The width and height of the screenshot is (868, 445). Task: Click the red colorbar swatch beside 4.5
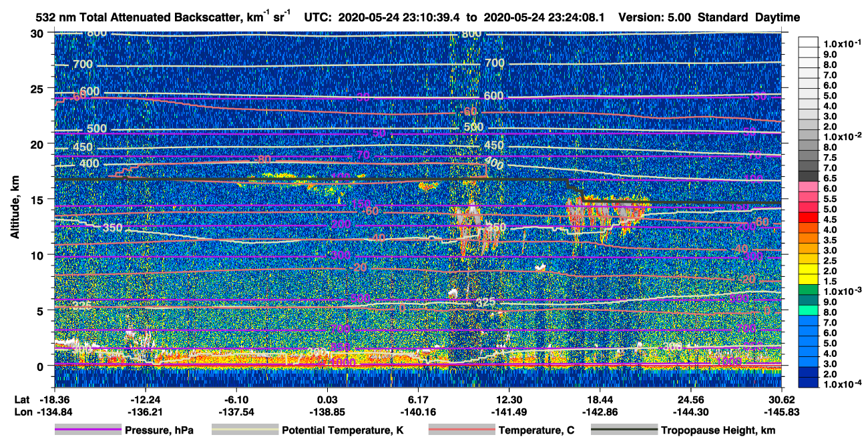click(x=808, y=217)
